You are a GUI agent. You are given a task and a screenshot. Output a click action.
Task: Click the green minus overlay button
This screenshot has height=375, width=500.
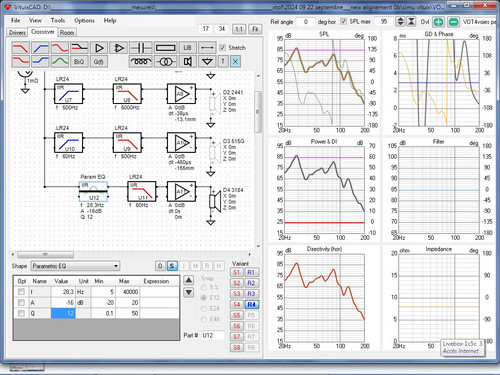[453, 22]
